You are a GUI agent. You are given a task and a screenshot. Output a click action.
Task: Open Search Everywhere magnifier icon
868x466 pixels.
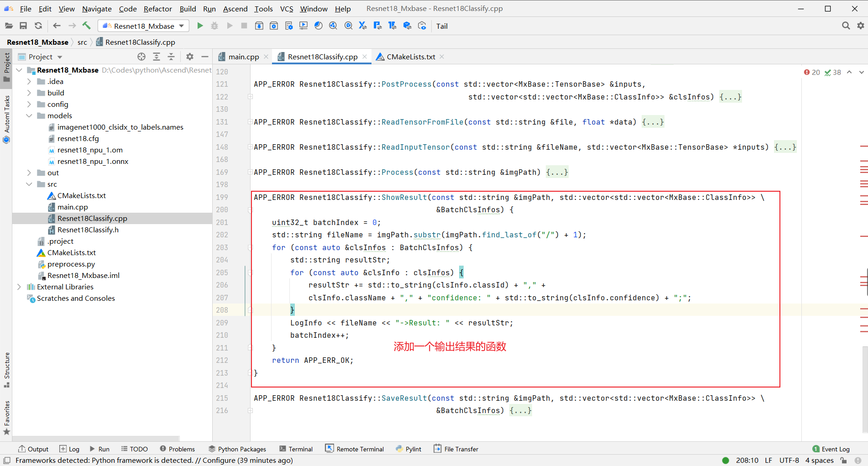[846, 26]
